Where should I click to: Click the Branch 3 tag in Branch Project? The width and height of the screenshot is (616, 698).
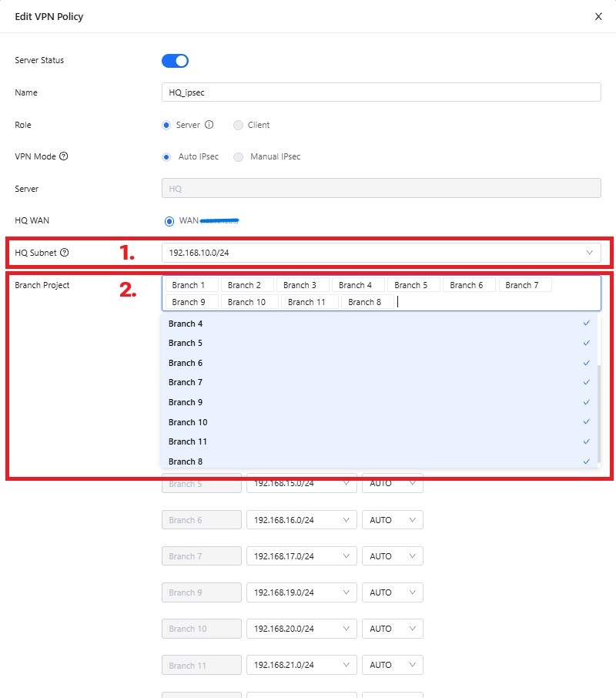303,285
